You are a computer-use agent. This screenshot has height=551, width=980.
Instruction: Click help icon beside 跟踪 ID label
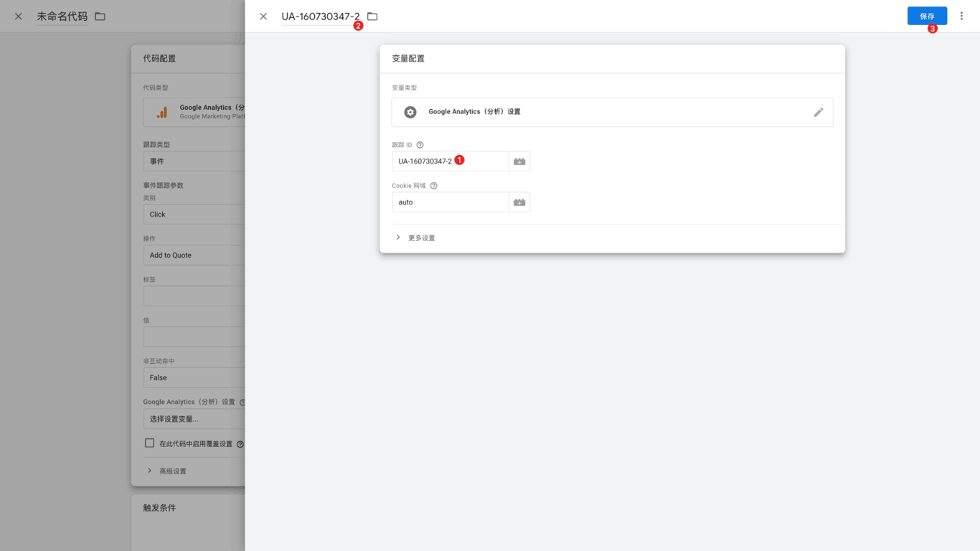420,145
